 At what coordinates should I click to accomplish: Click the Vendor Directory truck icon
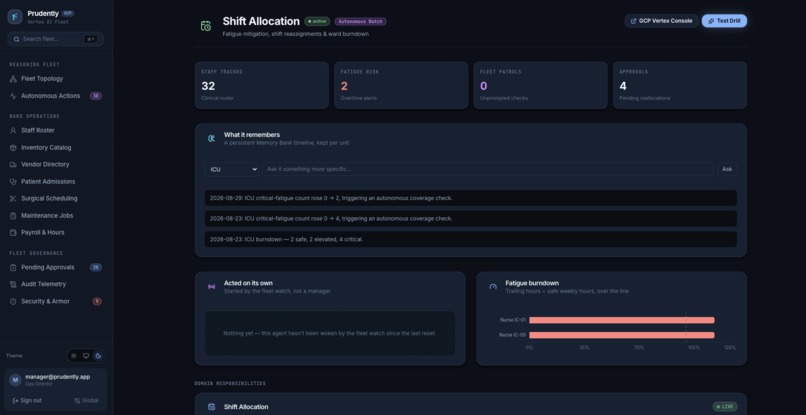[x=13, y=165]
